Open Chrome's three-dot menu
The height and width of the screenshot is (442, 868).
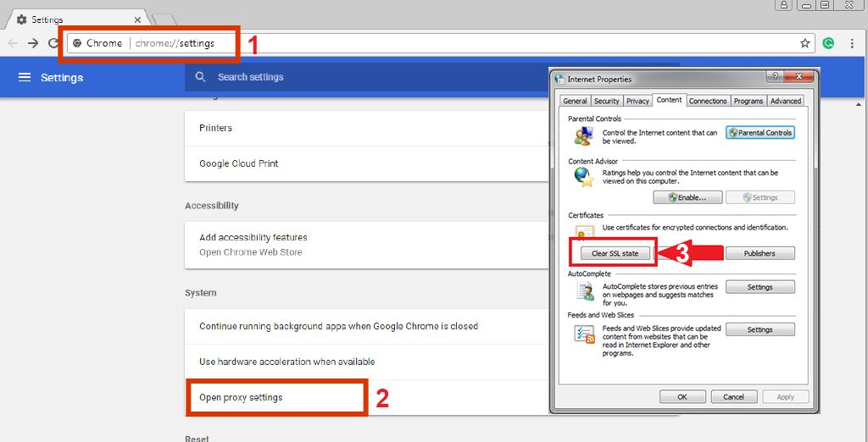coord(852,43)
